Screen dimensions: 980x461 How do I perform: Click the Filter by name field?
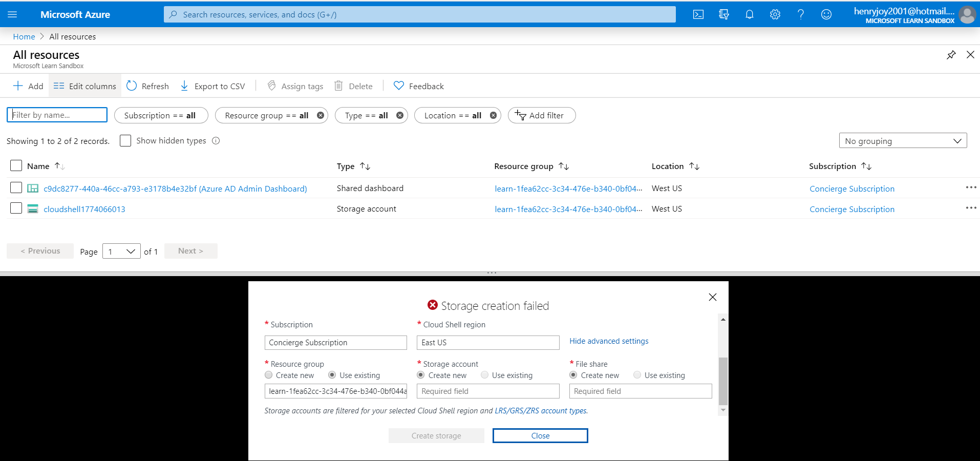pyautogui.click(x=57, y=115)
